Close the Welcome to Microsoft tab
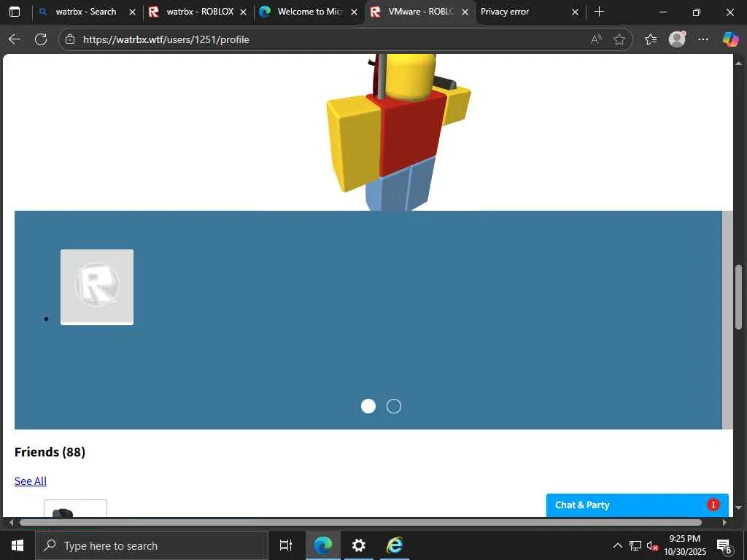Screen dimensions: 747x560 (x=354, y=12)
